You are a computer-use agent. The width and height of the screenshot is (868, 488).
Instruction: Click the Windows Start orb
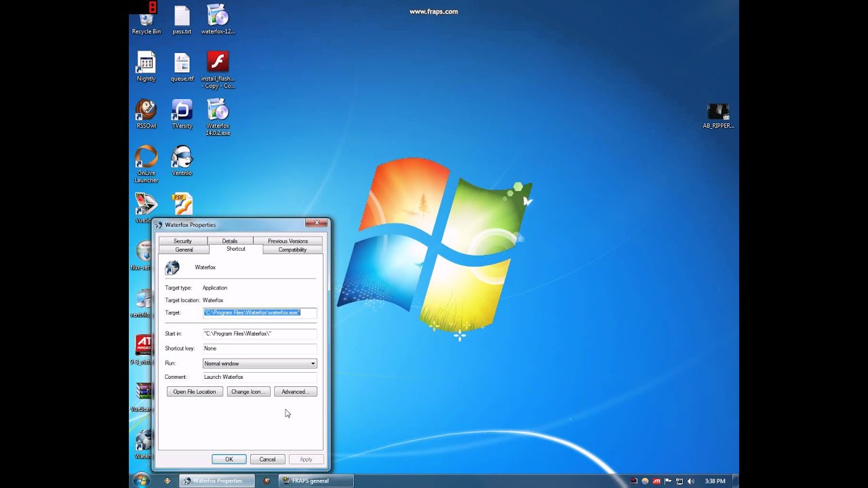point(141,481)
